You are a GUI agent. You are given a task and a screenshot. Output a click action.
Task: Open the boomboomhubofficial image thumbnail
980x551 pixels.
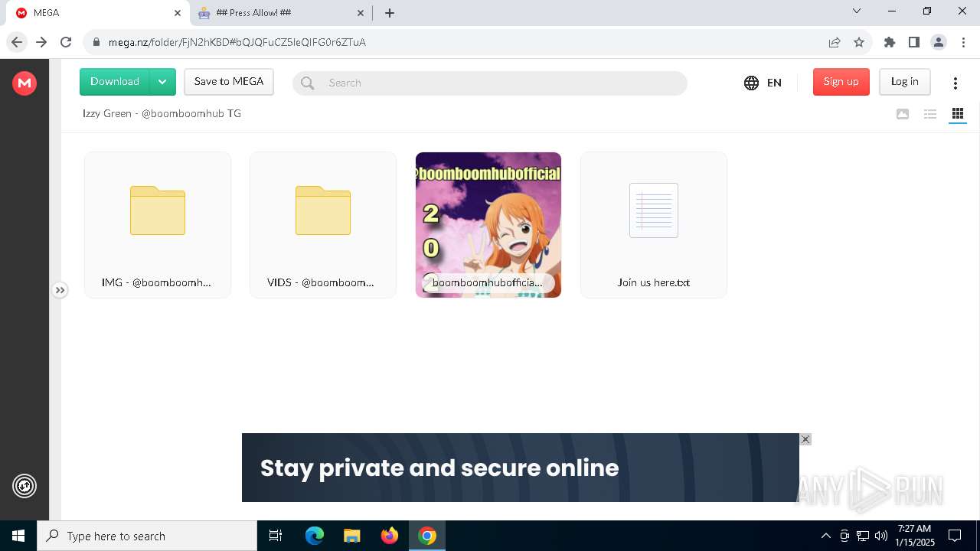(488, 225)
